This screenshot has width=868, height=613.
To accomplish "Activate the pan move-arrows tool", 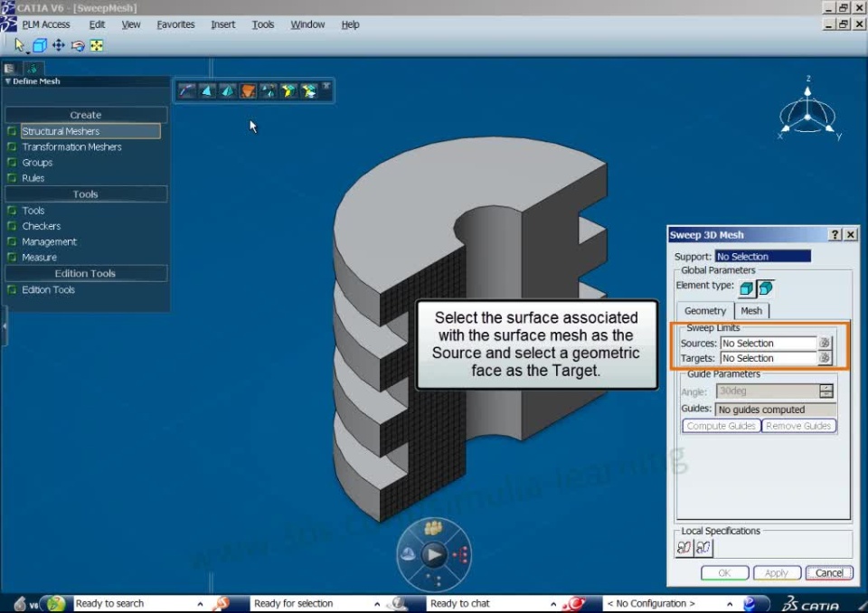I will point(58,45).
